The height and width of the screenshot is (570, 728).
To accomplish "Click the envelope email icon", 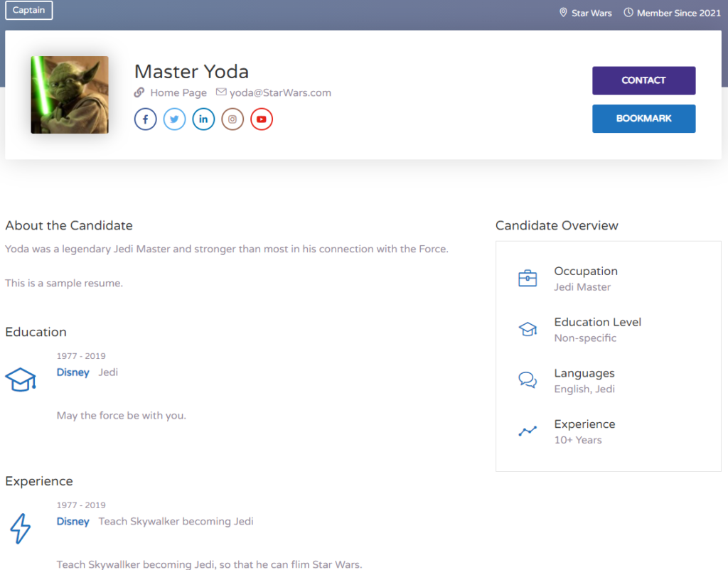I will [x=222, y=92].
